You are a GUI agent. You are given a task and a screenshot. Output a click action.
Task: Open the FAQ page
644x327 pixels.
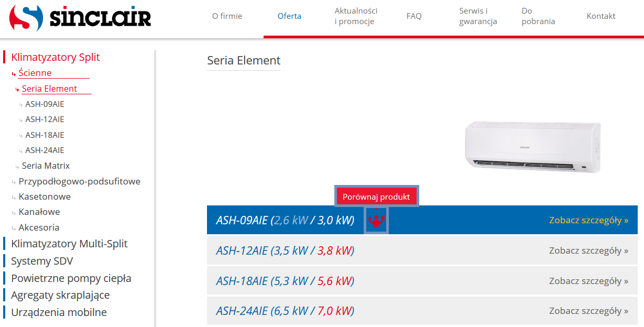pyautogui.click(x=414, y=16)
